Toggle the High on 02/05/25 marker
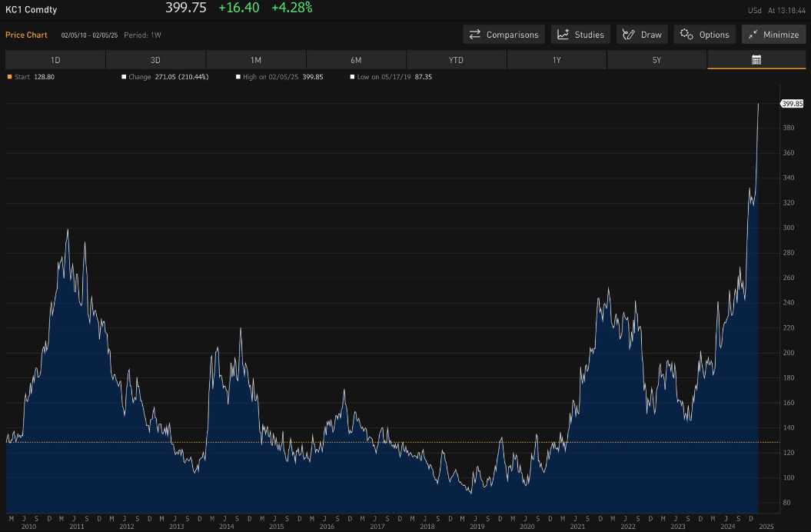 [238, 77]
